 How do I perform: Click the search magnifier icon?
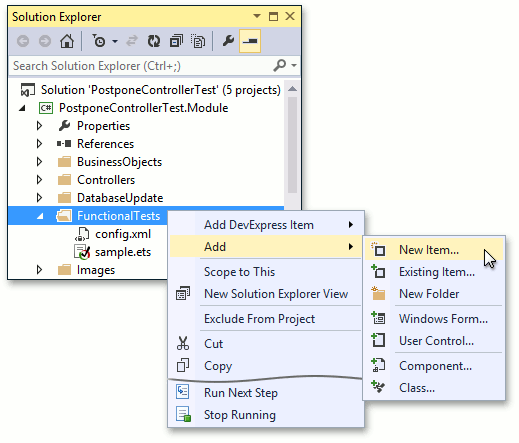(x=280, y=65)
